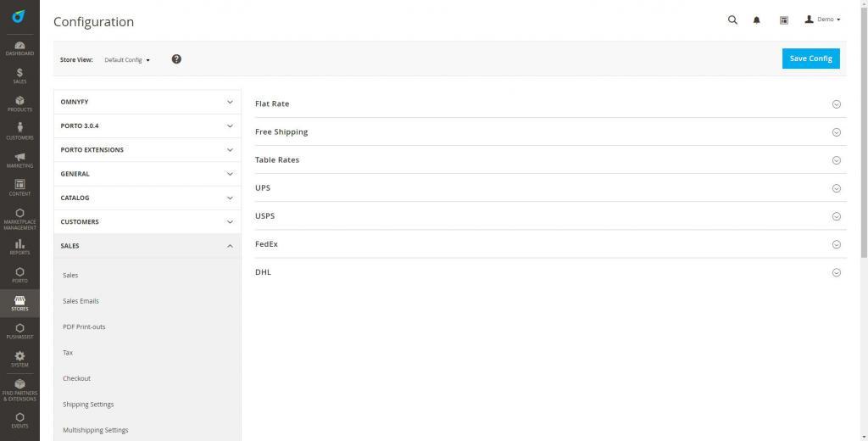This screenshot has height=441, width=868.
Task: Click the help question mark icon
Action: click(176, 59)
